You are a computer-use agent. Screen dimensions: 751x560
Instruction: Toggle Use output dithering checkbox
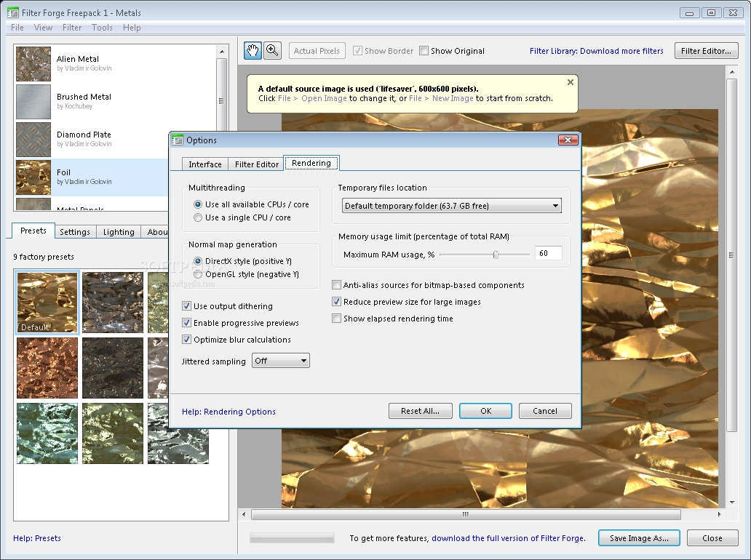187,306
